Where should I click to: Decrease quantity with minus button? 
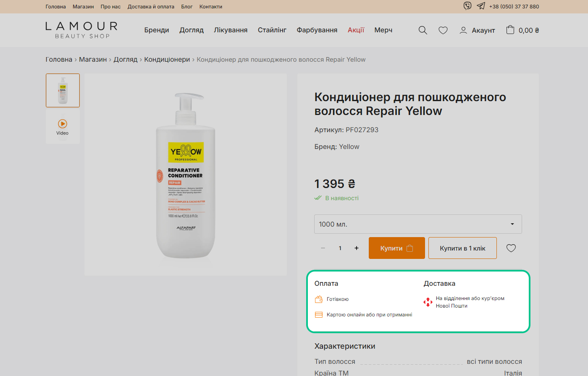click(x=323, y=248)
